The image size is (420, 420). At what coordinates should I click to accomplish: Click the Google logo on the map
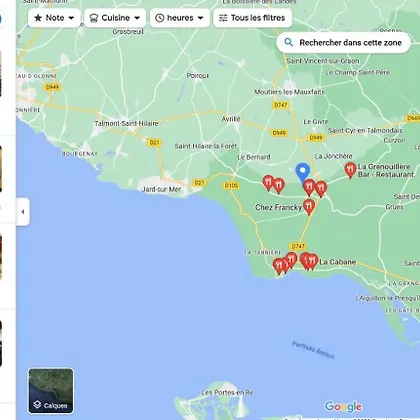[x=343, y=406]
